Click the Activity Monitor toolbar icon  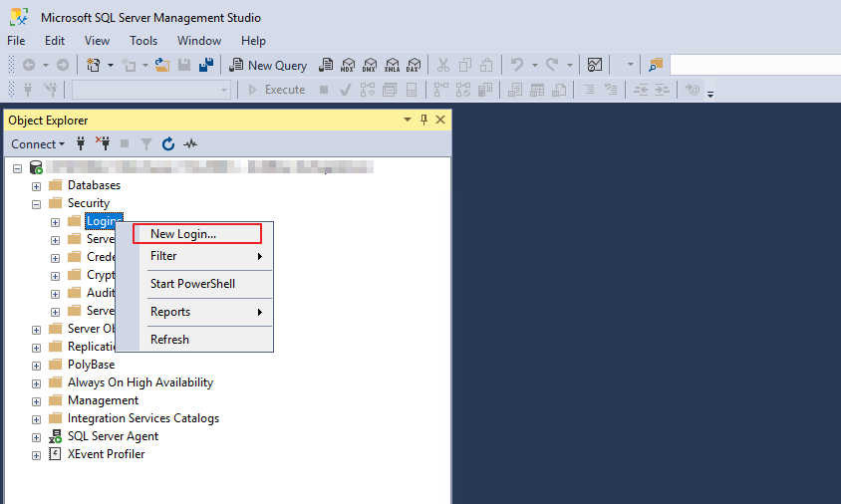click(595, 66)
